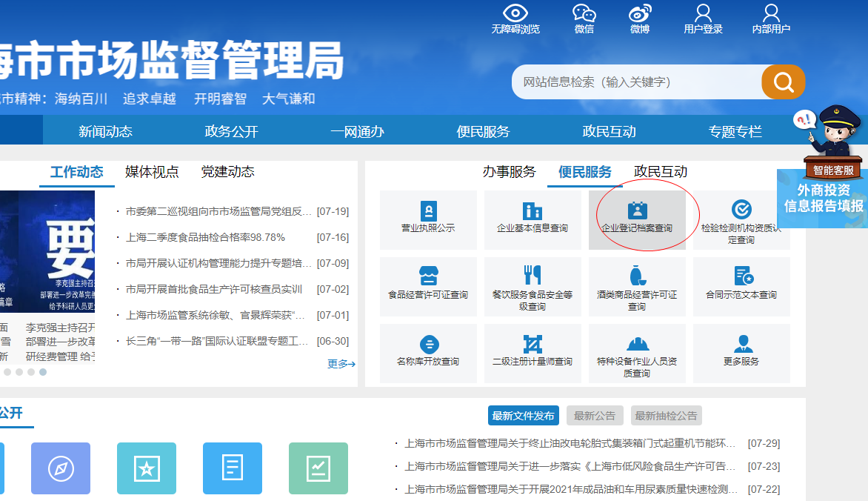
Task: Open 食品经营许可证查询 tile
Action: pyautogui.click(x=428, y=287)
